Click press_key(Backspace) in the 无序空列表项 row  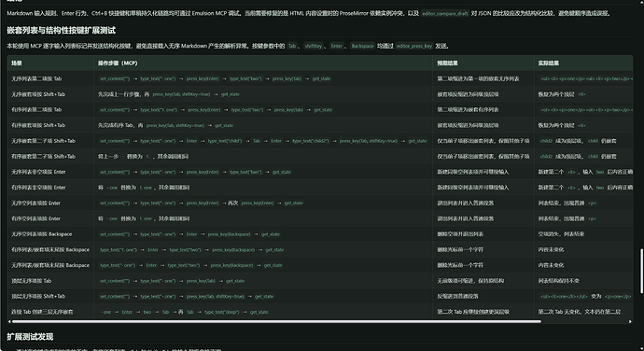[229, 234]
